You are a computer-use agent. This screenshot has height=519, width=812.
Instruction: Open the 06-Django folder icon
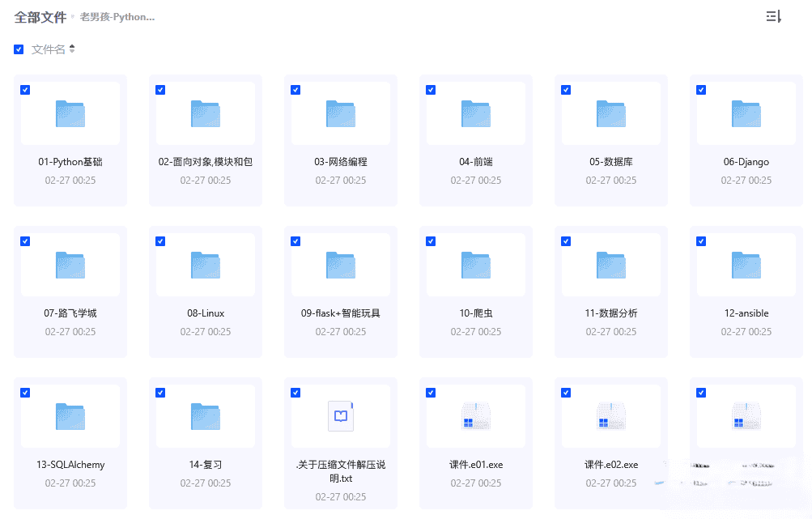coord(746,113)
